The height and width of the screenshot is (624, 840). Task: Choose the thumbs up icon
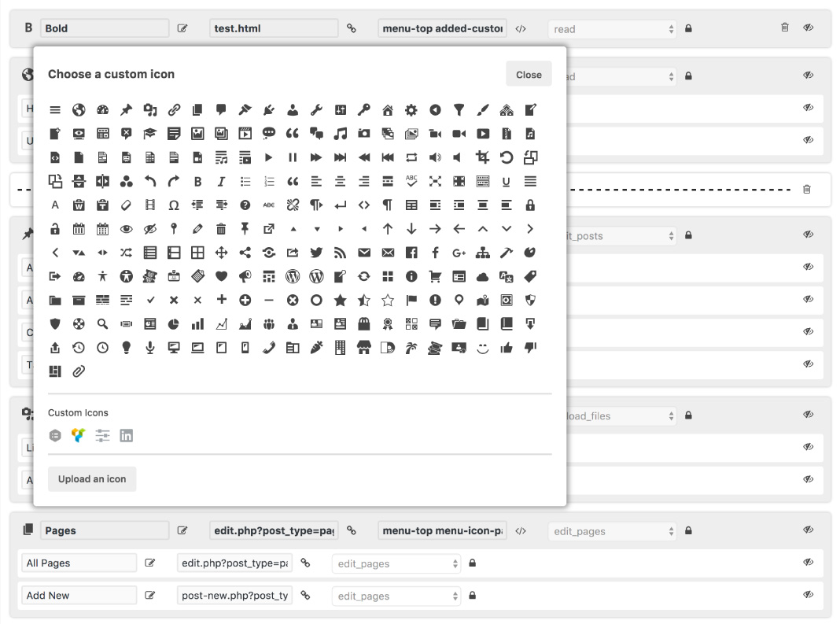pos(507,347)
